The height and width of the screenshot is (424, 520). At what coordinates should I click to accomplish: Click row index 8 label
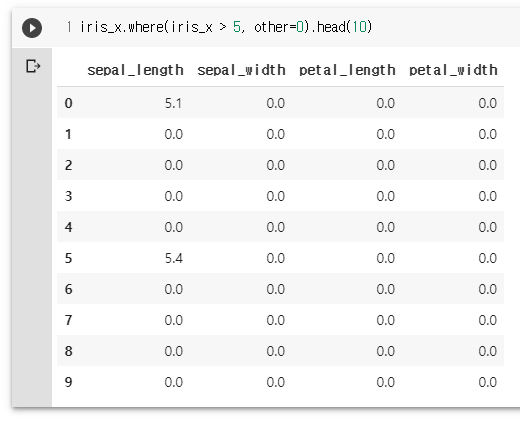tap(68, 351)
